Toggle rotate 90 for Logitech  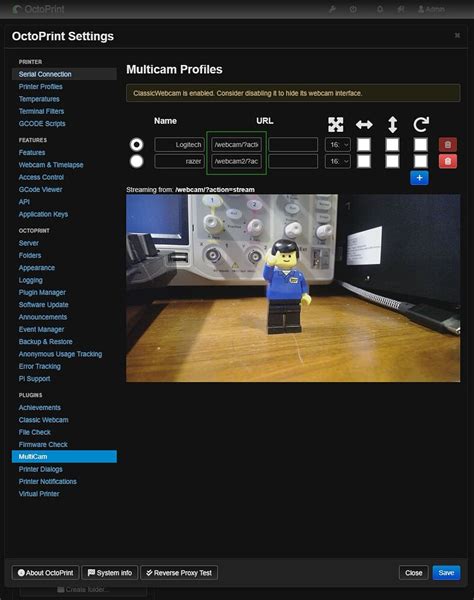coord(421,145)
